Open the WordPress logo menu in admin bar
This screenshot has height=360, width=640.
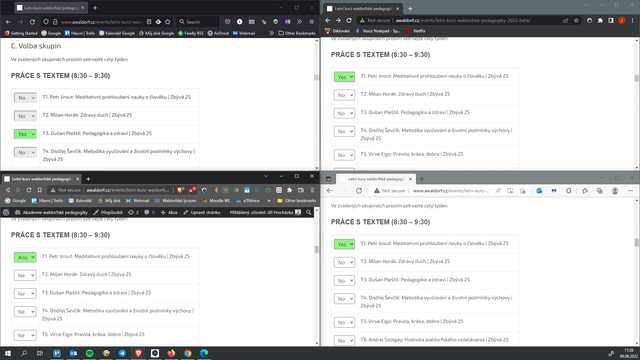[x=6, y=212]
